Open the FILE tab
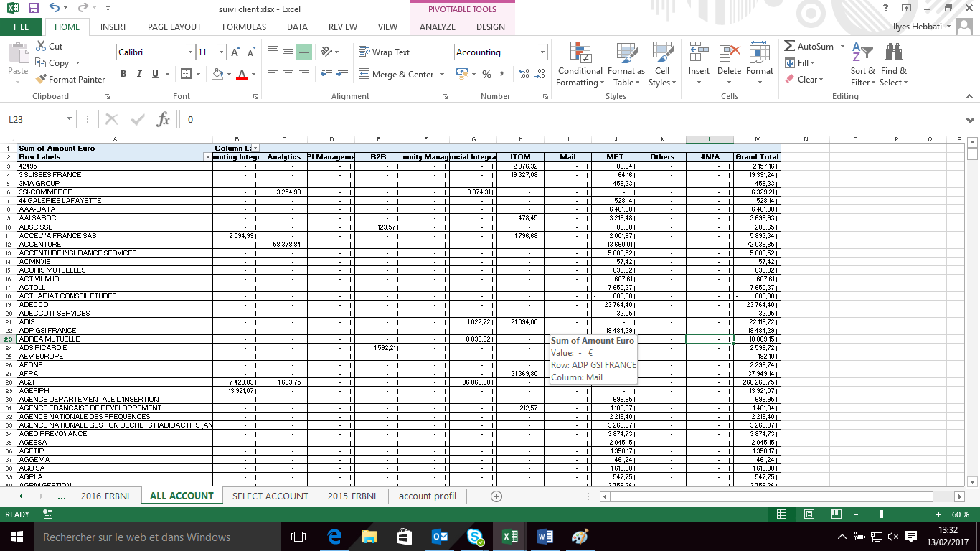This screenshot has height=551, width=980. coord(22,27)
